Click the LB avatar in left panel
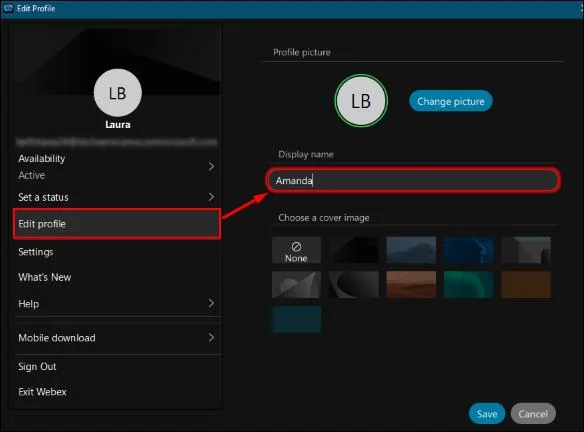Screen dimensions: 584x432 118,93
